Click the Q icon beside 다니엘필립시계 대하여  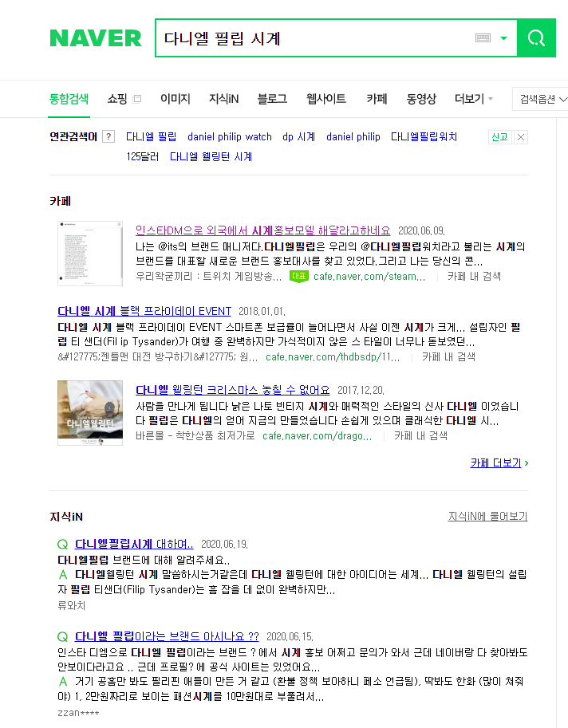click(63, 544)
